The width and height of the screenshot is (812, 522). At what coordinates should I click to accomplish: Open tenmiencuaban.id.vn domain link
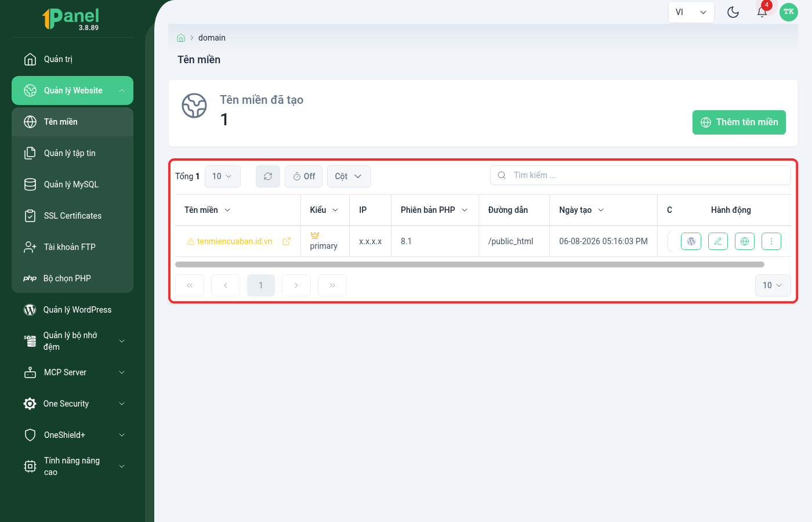click(x=234, y=241)
